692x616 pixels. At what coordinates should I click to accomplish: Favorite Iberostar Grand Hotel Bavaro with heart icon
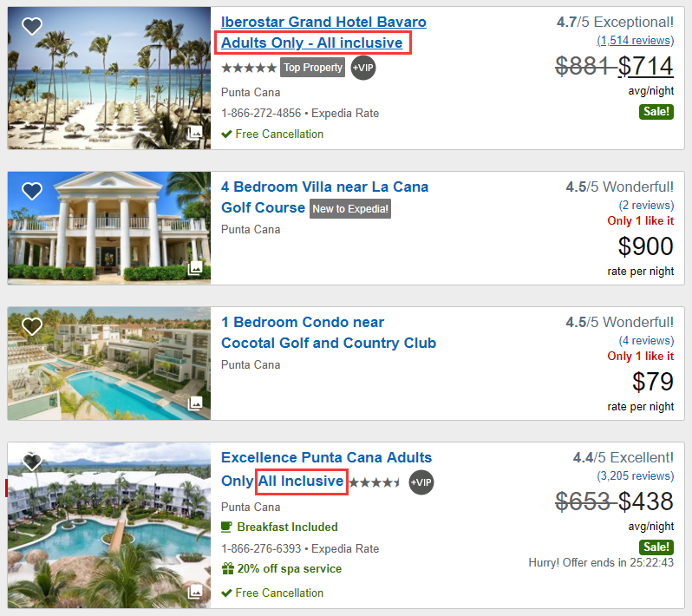32,27
